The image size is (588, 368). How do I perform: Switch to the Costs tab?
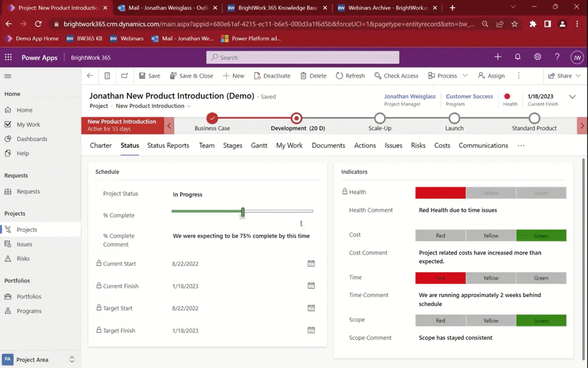point(442,146)
